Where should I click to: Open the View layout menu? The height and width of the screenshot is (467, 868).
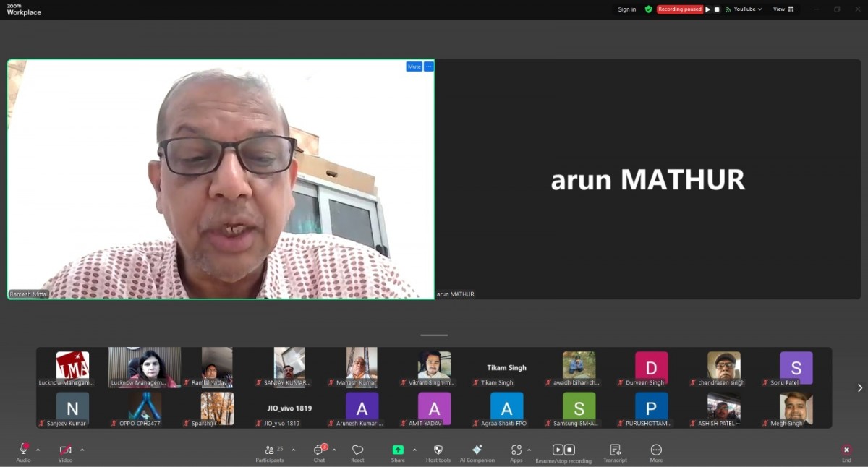point(783,9)
